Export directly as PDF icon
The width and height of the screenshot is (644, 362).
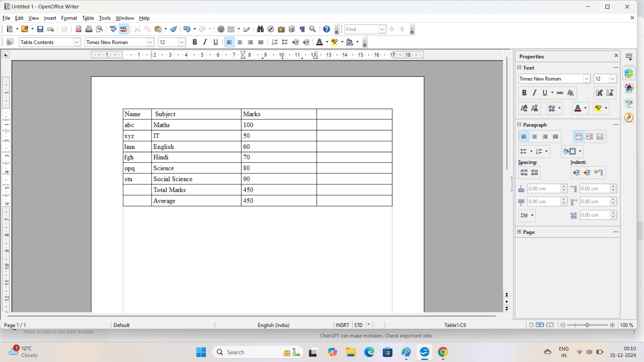[78, 29]
